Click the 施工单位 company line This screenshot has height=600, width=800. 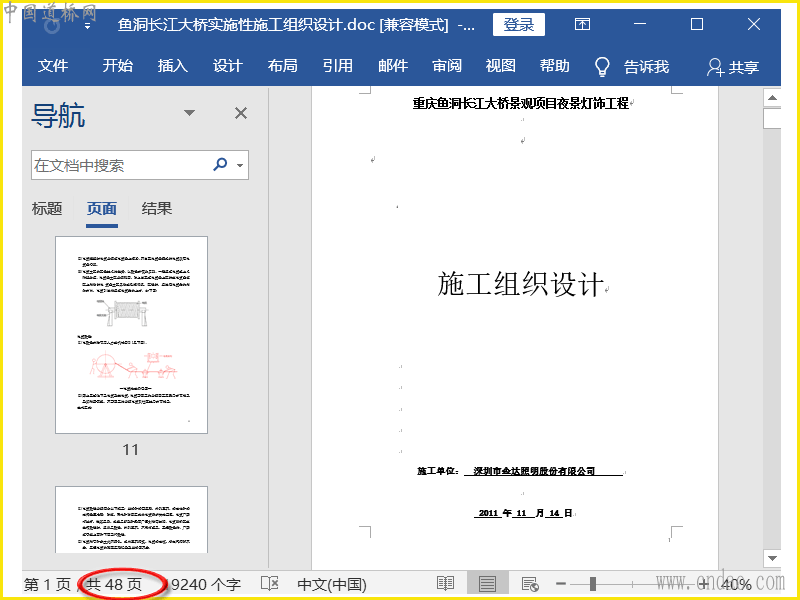(519, 471)
